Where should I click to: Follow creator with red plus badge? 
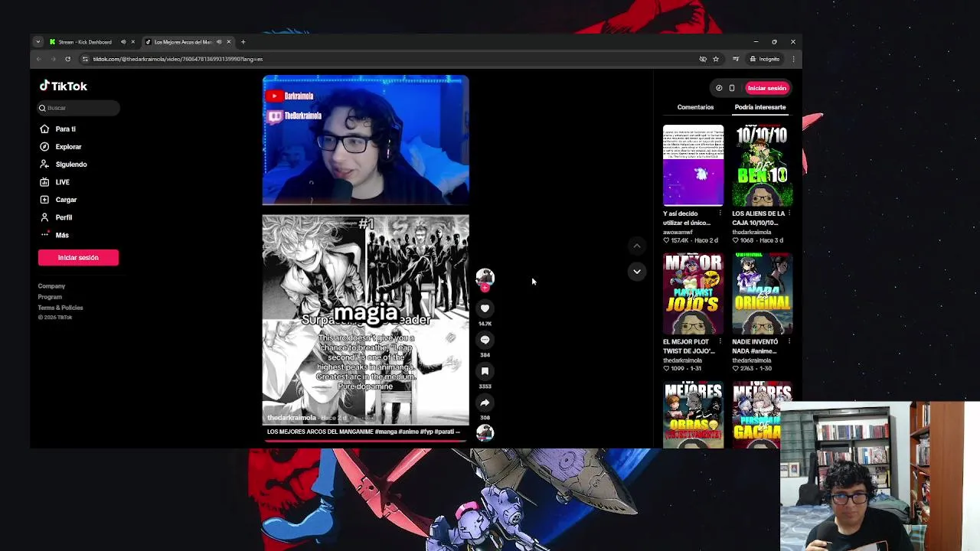485,288
